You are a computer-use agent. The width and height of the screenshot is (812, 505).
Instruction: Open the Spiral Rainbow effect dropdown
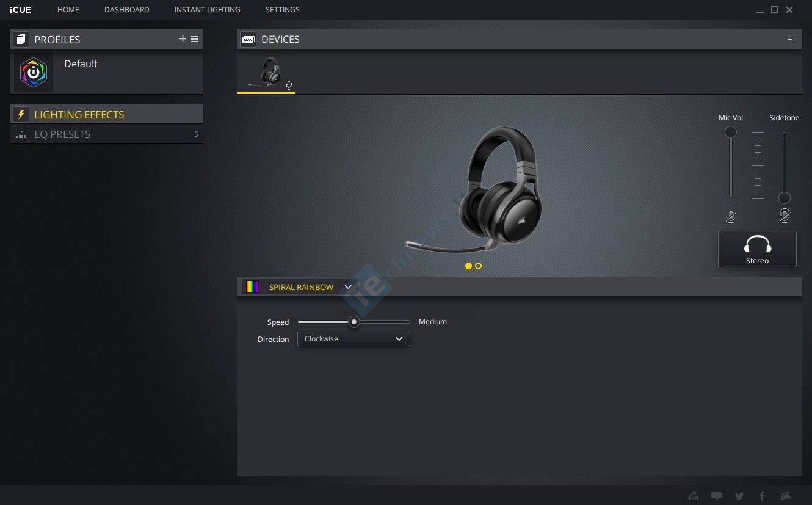pyautogui.click(x=300, y=287)
